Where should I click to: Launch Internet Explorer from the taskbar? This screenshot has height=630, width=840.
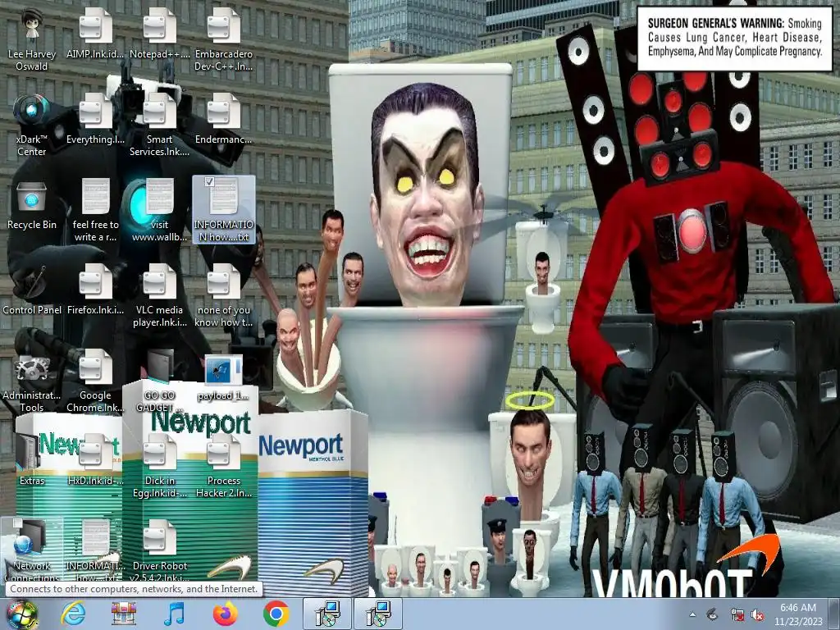tap(72, 614)
